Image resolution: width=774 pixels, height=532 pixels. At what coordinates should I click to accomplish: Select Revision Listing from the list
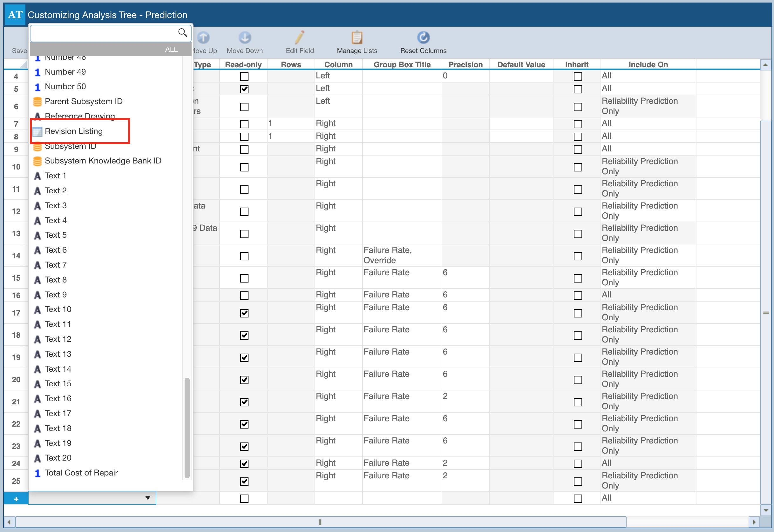pyautogui.click(x=74, y=131)
